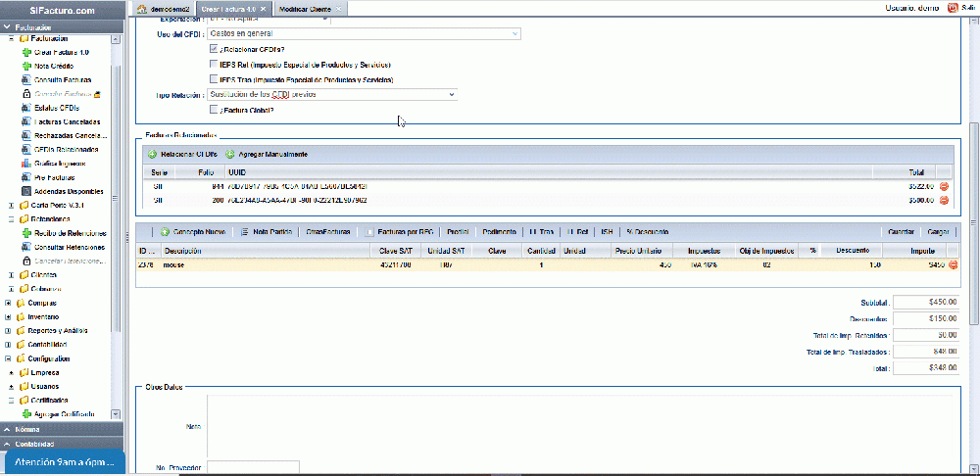Remove the first related invoice with red icon

[945, 186]
